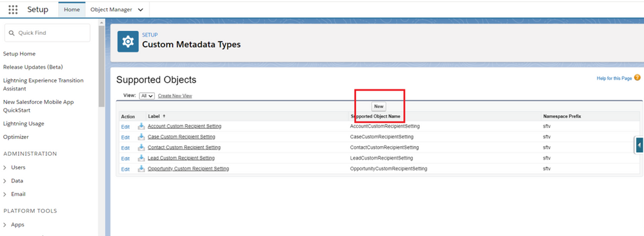Open the App Launcher grid icon

[x=13, y=10]
